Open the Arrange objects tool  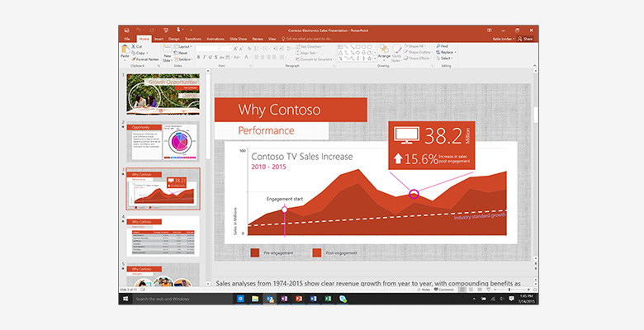tap(384, 52)
